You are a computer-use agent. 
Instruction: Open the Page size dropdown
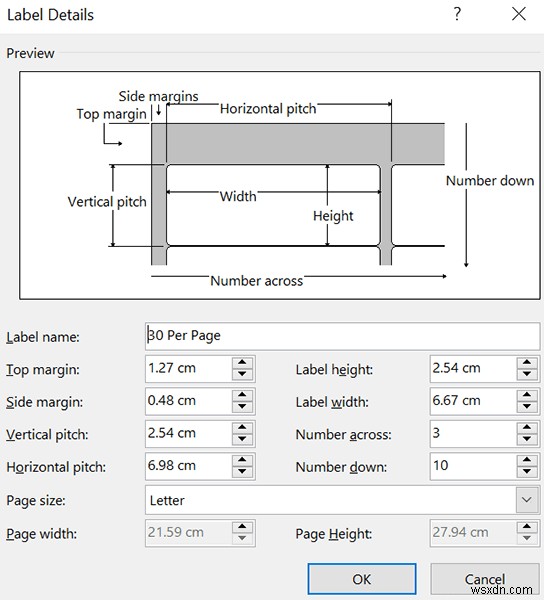click(x=527, y=500)
